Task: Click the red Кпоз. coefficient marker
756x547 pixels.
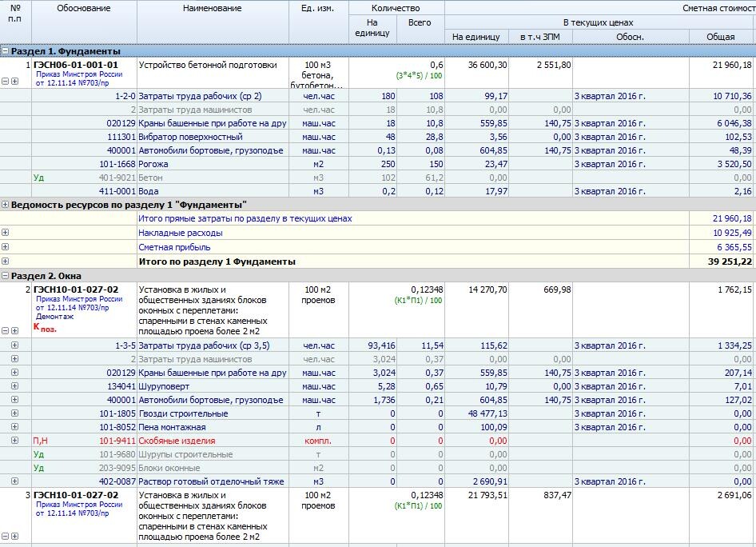Action: (45, 327)
